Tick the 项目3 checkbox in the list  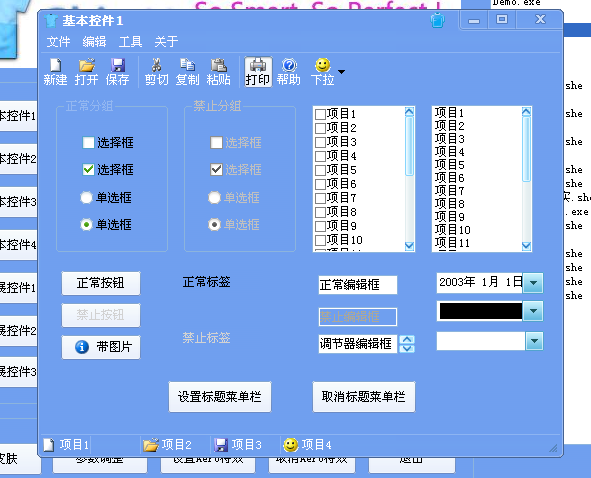320,142
